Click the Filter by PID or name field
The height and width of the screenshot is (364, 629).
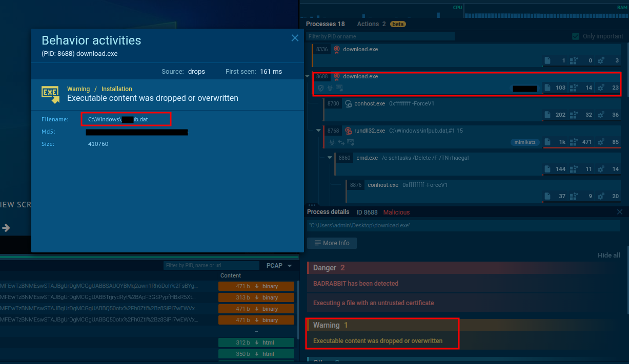coord(380,36)
